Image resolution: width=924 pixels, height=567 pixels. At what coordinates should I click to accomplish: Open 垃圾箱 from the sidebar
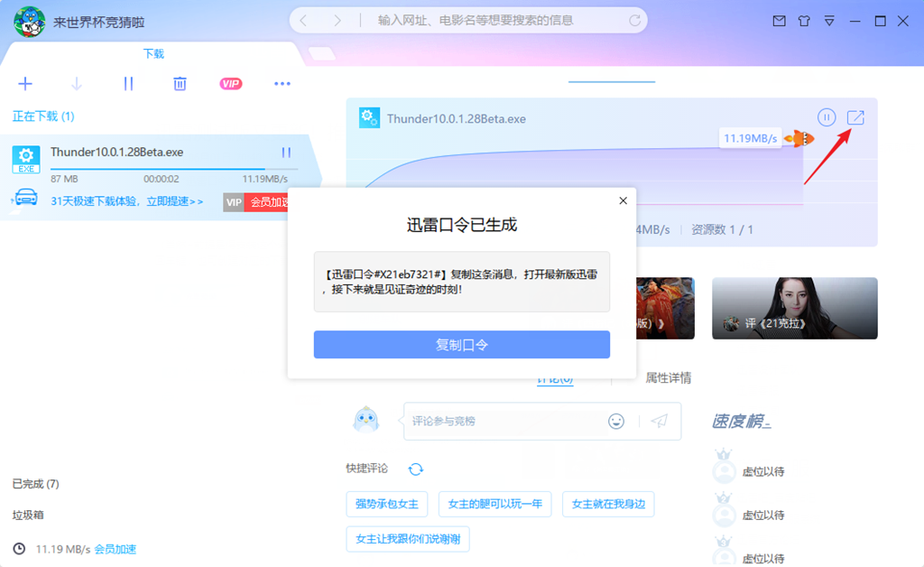coord(27,515)
